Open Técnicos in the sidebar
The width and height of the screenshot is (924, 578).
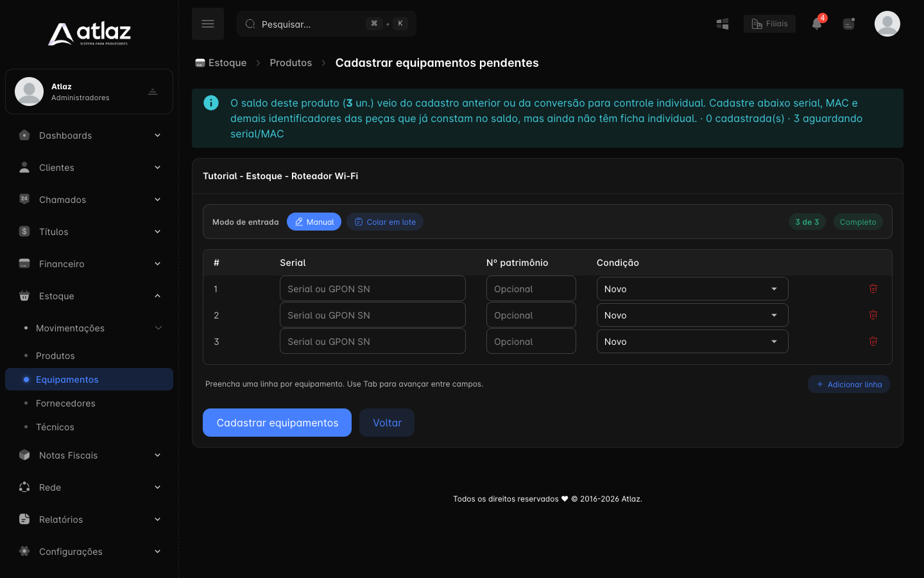(x=55, y=427)
